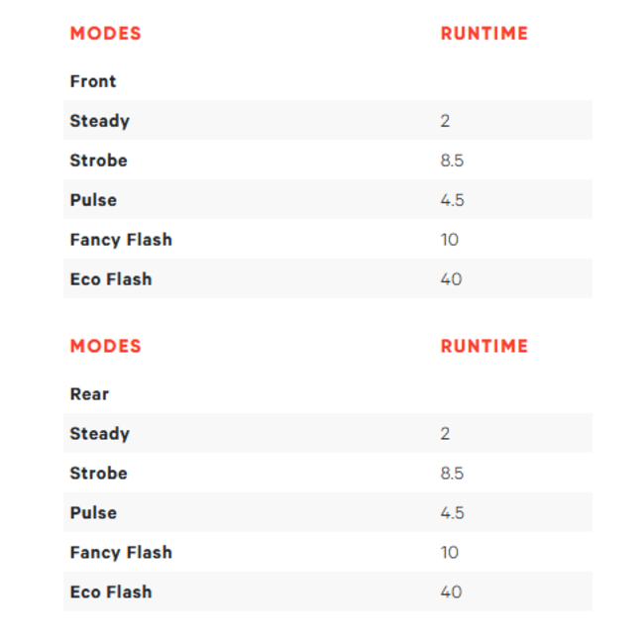644x644 pixels.
Task: Click the Front table's Pulse mode row
Action: 93,200
